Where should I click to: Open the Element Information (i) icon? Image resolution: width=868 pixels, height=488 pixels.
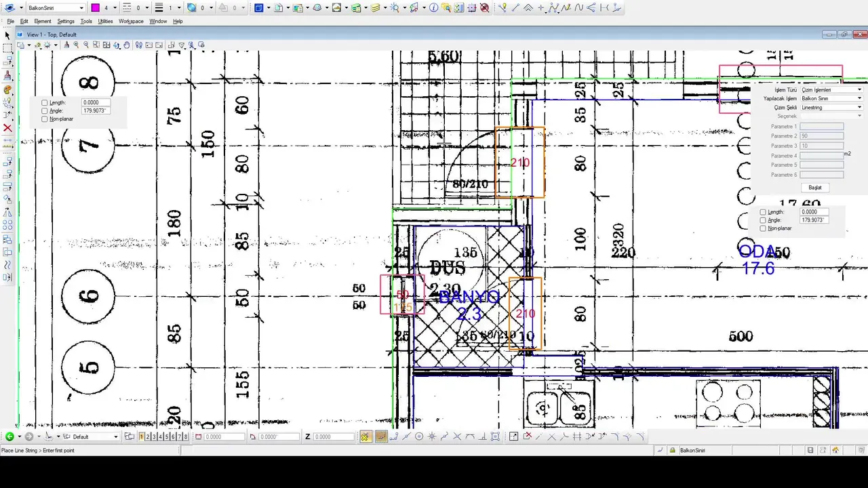click(433, 8)
